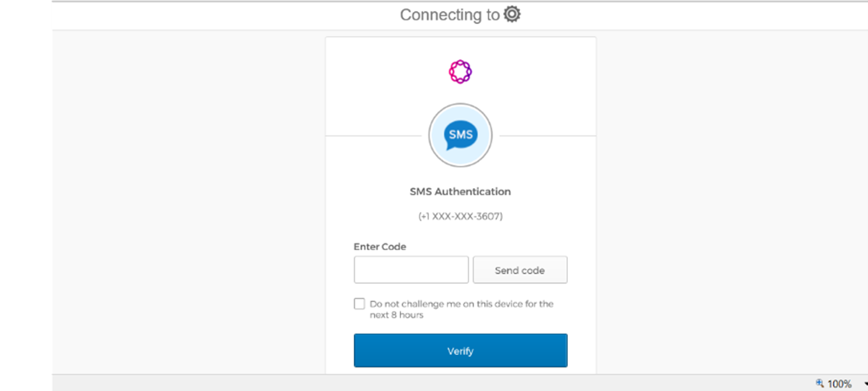Click the pink circular logo
The image size is (868, 391).
point(460,72)
